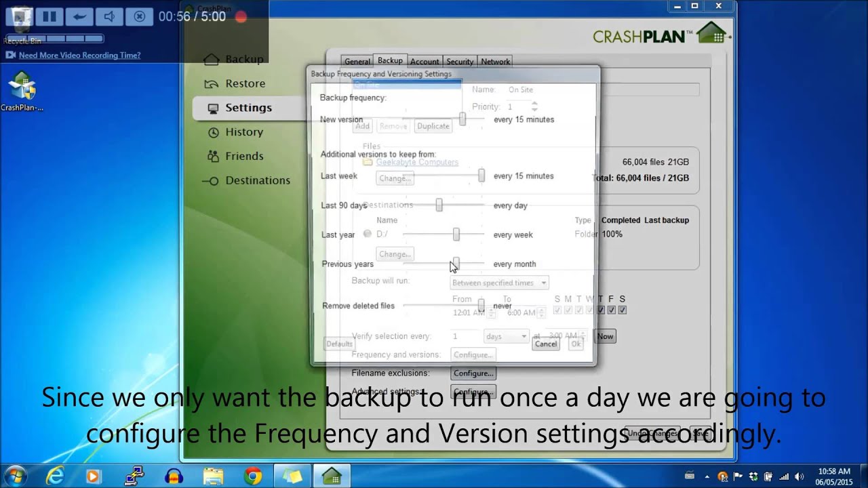
Task: Click the Now button to verify selection
Action: tap(605, 336)
